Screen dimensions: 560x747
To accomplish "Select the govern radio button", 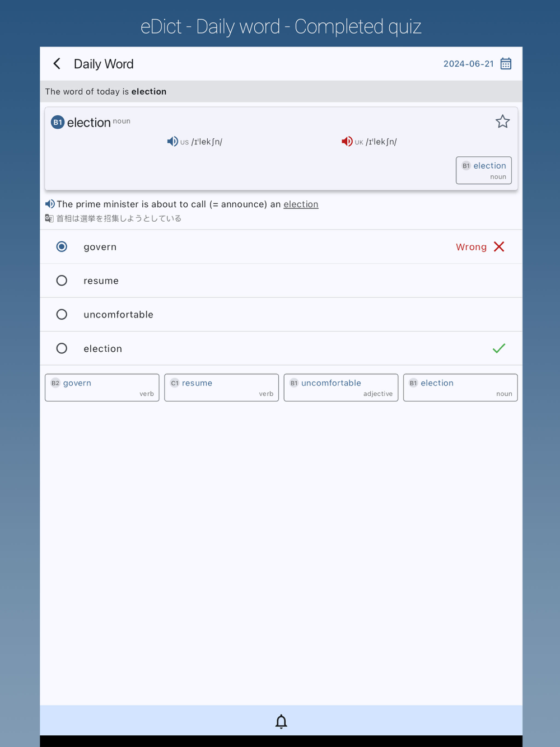I will tap(62, 246).
